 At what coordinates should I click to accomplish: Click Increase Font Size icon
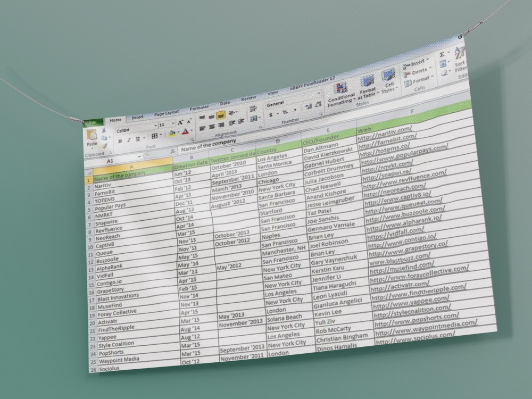(x=180, y=122)
